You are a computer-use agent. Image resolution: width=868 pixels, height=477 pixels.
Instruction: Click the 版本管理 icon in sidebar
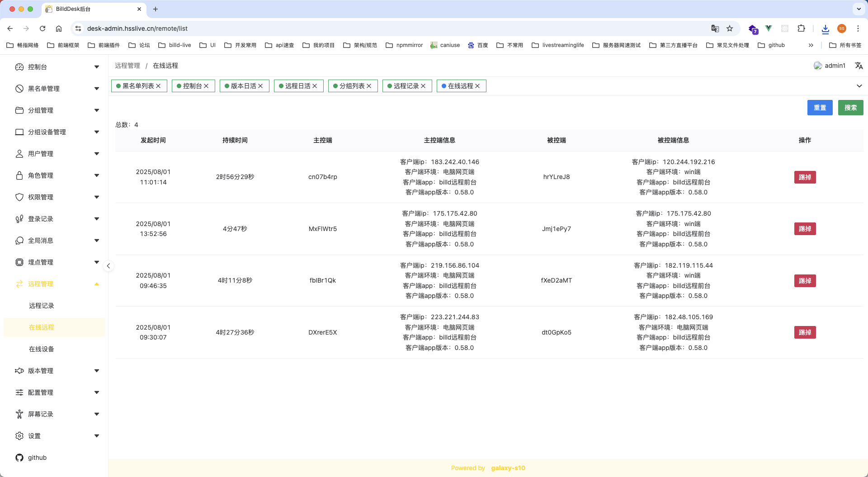tap(19, 371)
